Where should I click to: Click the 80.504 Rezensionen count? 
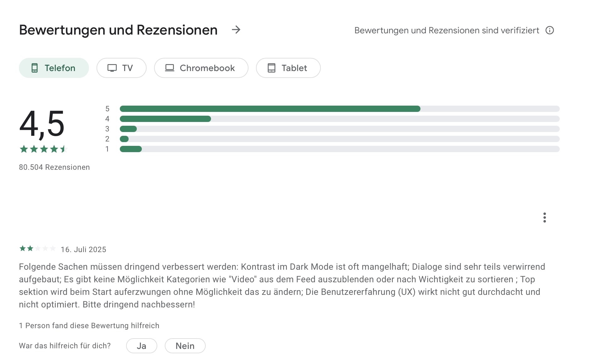54,167
